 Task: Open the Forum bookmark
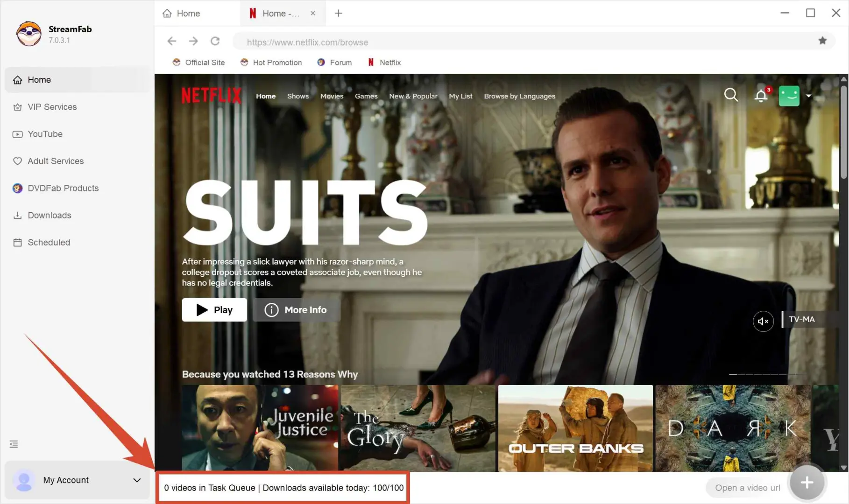(x=334, y=63)
